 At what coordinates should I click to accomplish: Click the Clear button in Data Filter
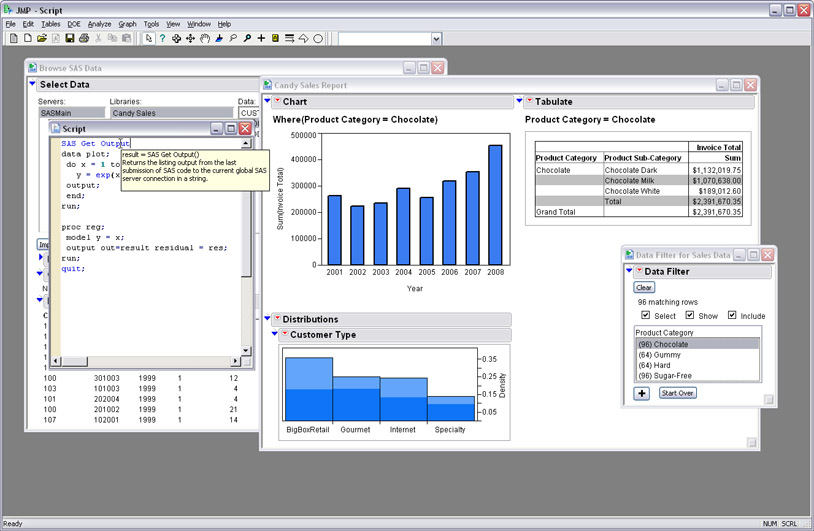click(x=644, y=288)
